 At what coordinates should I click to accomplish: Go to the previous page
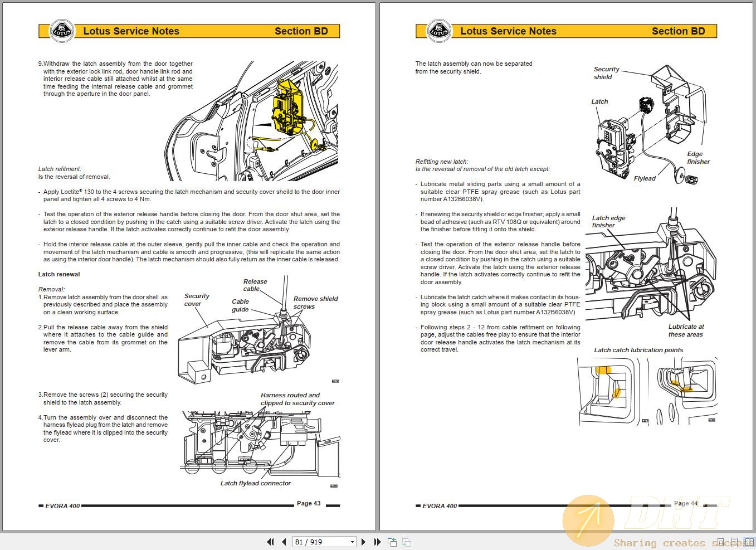pyautogui.click(x=284, y=542)
